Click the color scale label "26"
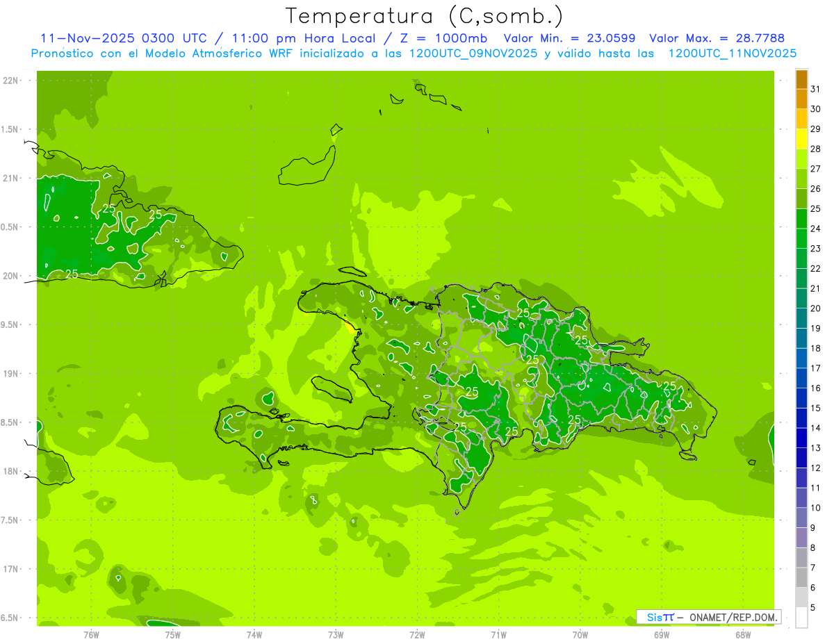Viewport: 834px width, 644px height. pyautogui.click(x=816, y=189)
